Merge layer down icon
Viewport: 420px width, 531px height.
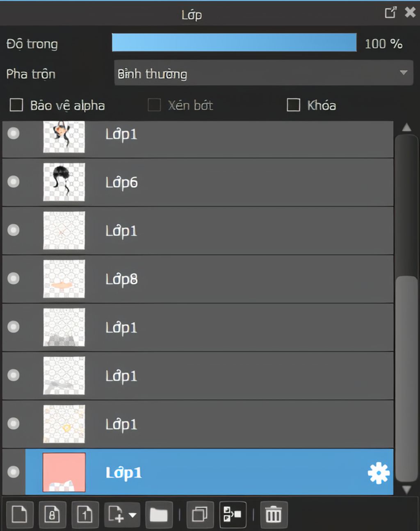(233, 514)
